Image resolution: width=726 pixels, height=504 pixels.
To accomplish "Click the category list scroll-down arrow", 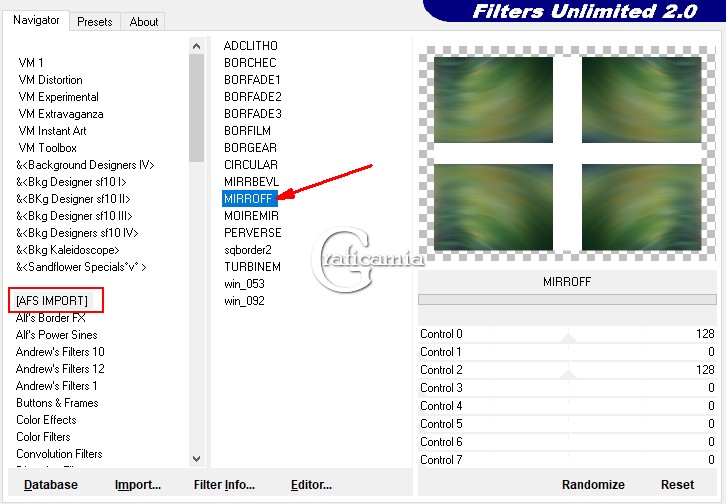I will click(x=196, y=459).
